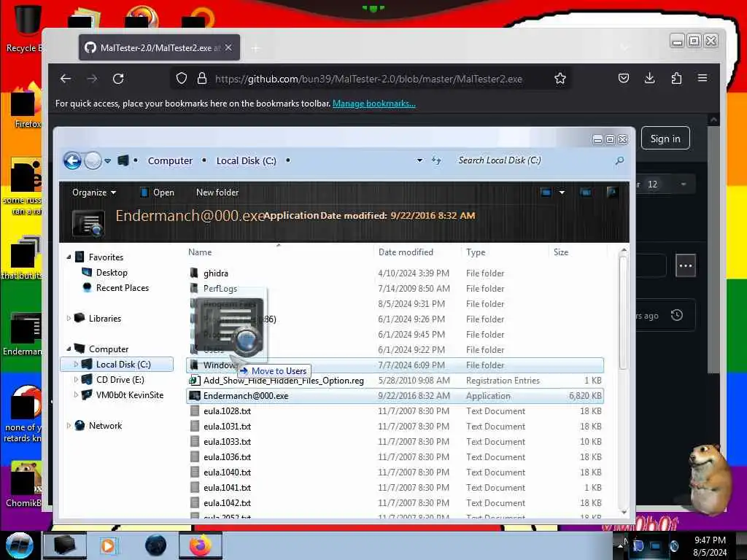Open media player taskbar icon
The width and height of the screenshot is (747, 560).
tap(109, 545)
